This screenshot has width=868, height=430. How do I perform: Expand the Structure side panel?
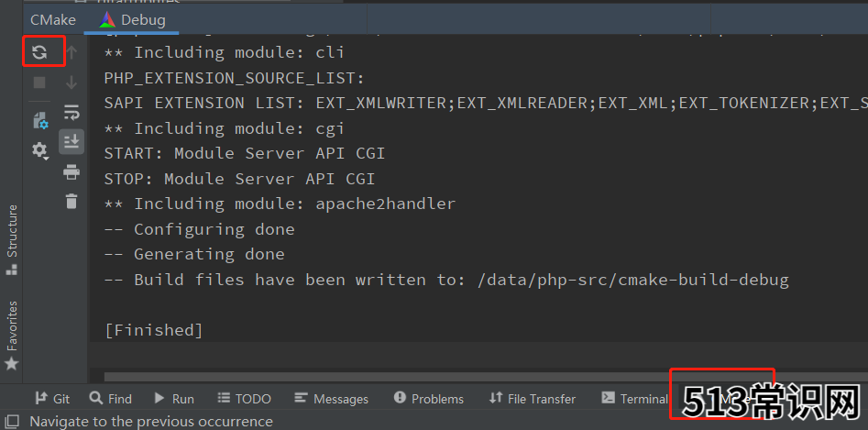click(x=12, y=239)
